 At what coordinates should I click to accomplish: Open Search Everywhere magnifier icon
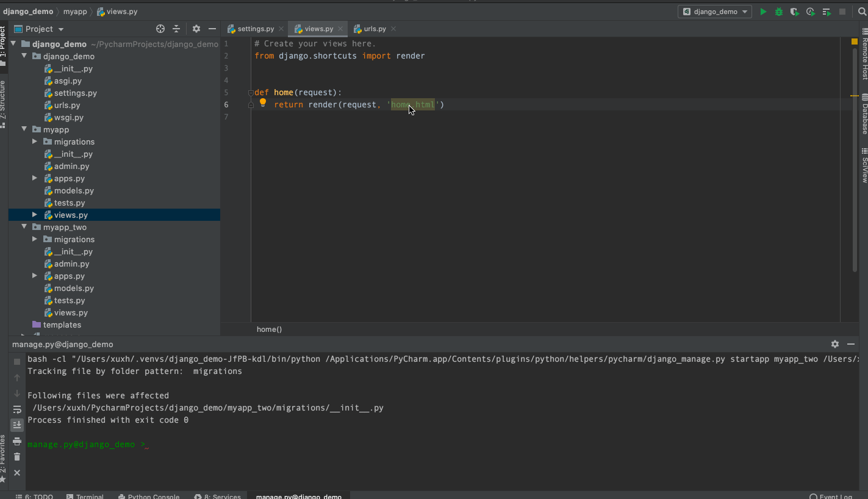pos(862,12)
